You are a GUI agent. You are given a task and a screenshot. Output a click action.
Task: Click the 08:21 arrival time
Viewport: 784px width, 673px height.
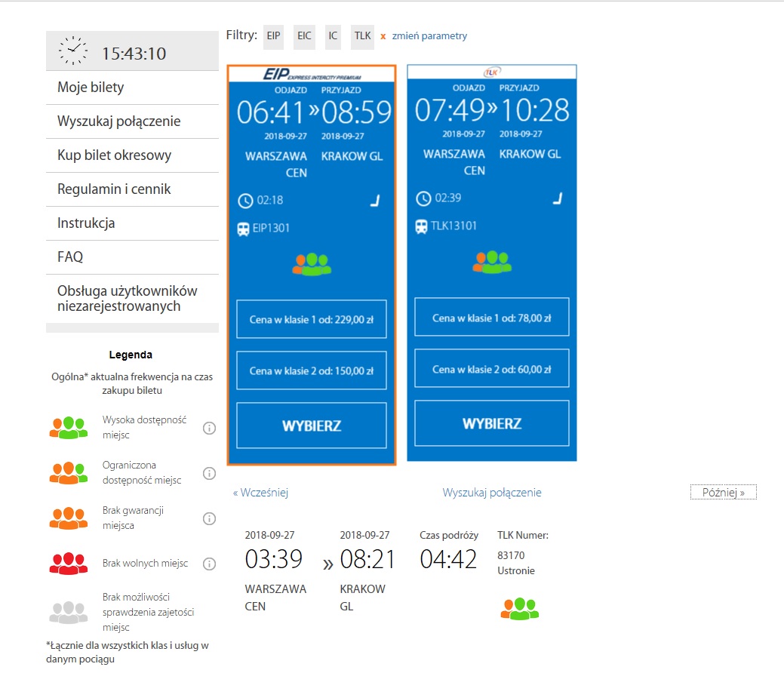click(x=367, y=560)
